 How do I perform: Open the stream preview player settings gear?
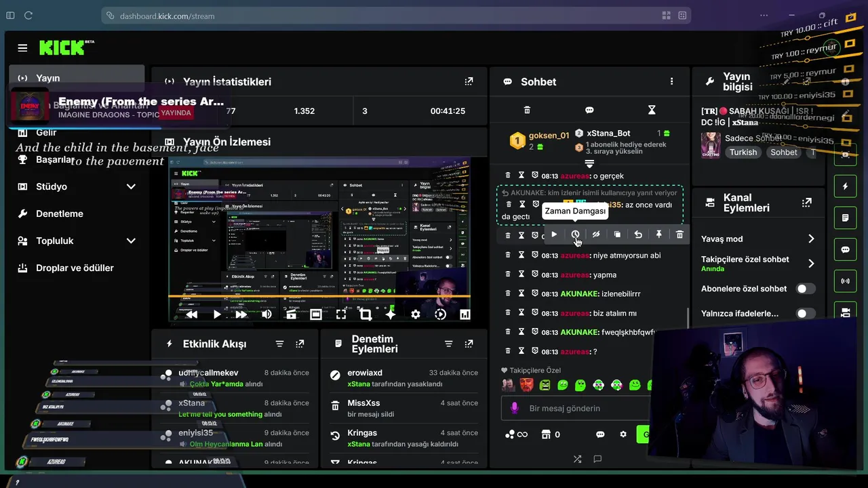(x=416, y=314)
